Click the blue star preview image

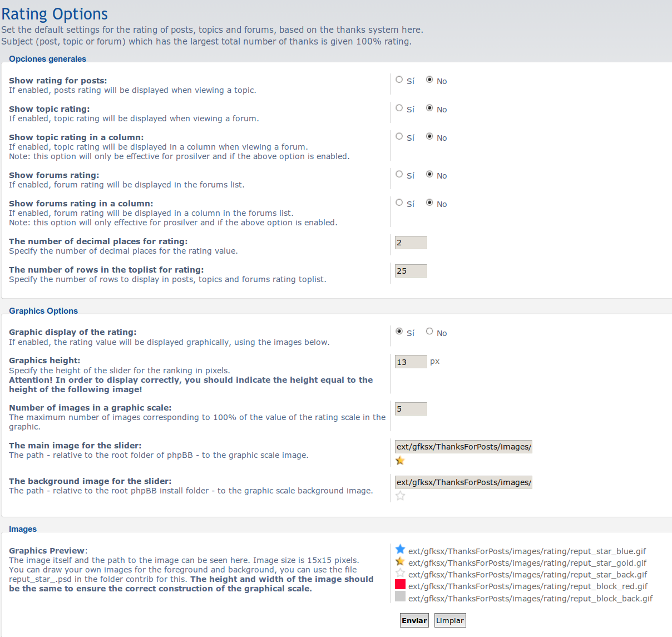click(400, 550)
